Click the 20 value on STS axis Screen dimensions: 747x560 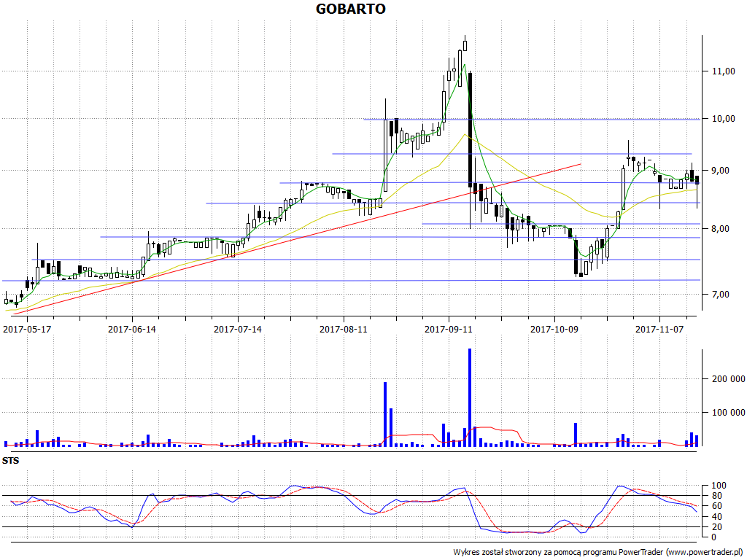pyautogui.click(x=716, y=527)
